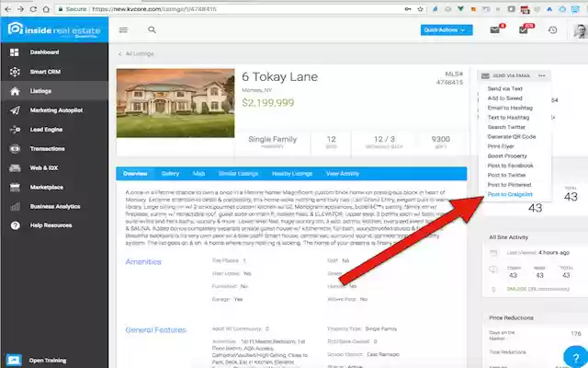Switch to the Similar Listings tab

[238, 174]
